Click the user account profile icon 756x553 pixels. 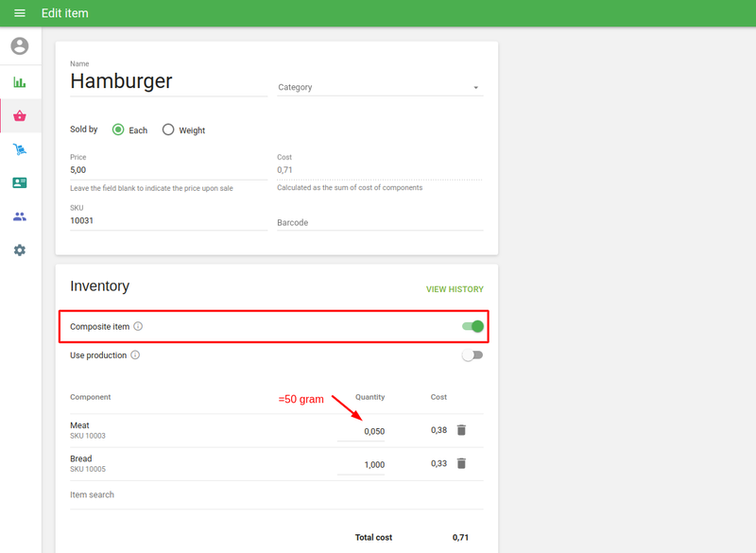[x=20, y=46]
